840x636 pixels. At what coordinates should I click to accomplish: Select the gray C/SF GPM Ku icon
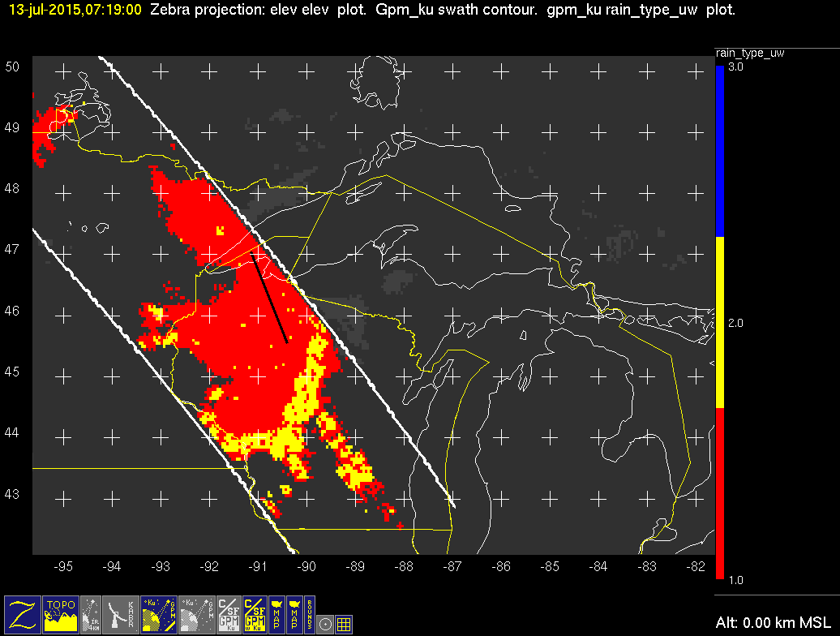(229, 614)
